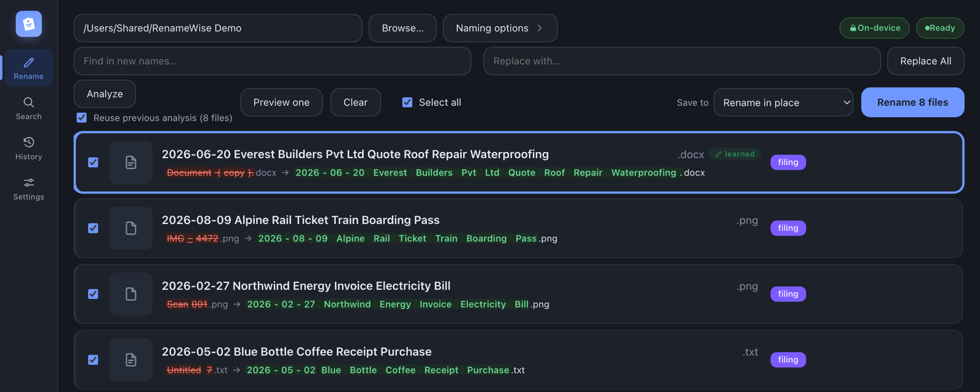The width and height of the screenshot is (980, 392).
Task: Select the Rename pencil icon in sidebar
Action: pos(29,62)
